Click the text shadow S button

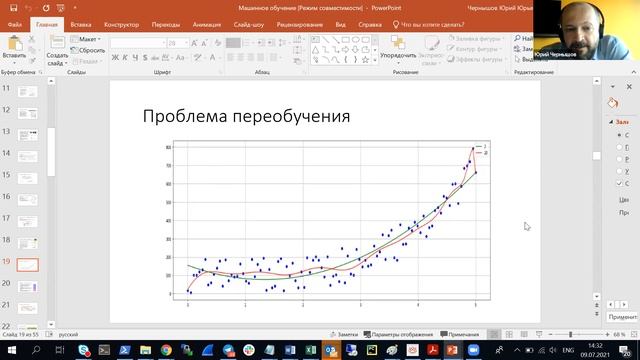pos(145,58)
